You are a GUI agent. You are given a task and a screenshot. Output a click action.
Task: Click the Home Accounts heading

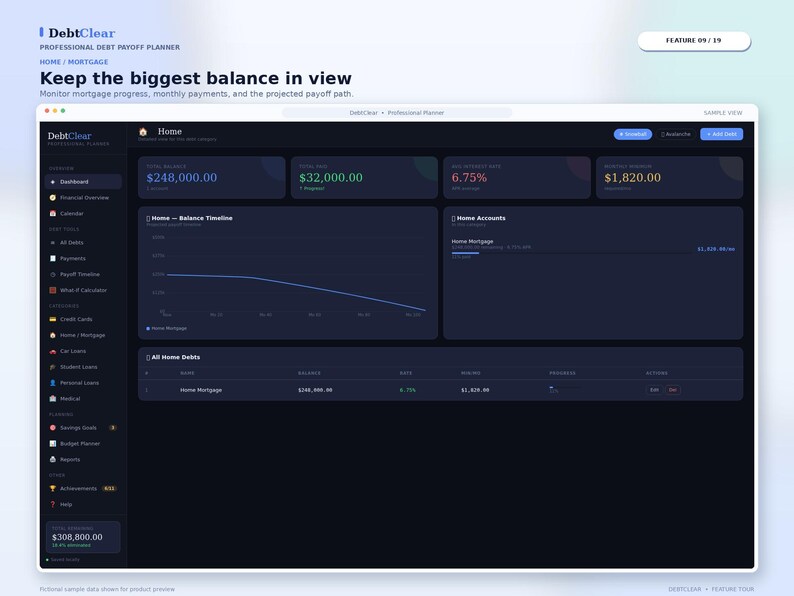click(479, 218)
